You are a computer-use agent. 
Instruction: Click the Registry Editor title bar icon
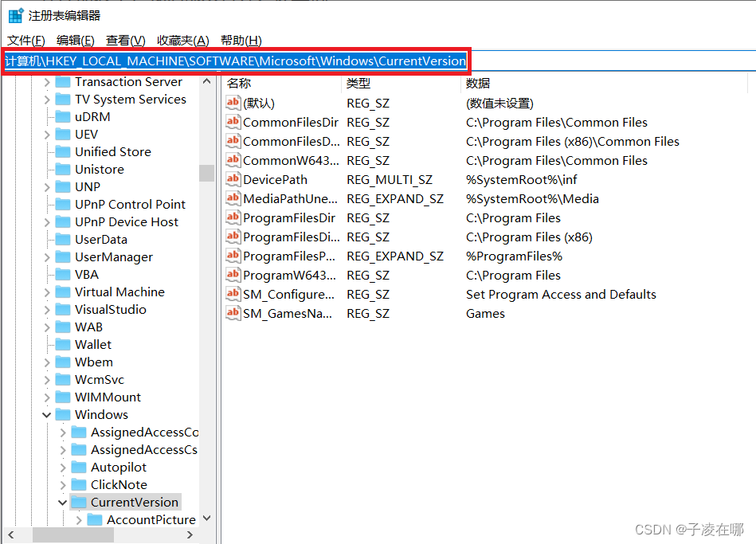coord(15,15)
